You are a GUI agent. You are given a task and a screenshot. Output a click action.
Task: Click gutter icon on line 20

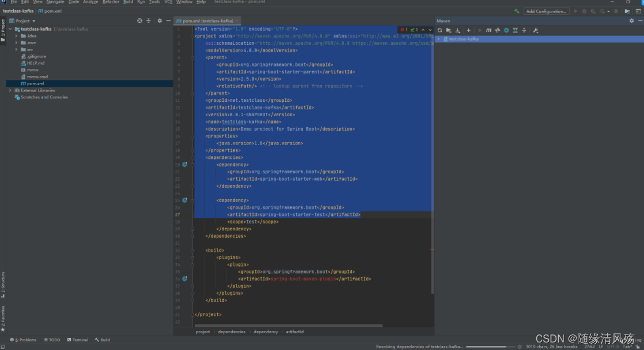[185, 165]
